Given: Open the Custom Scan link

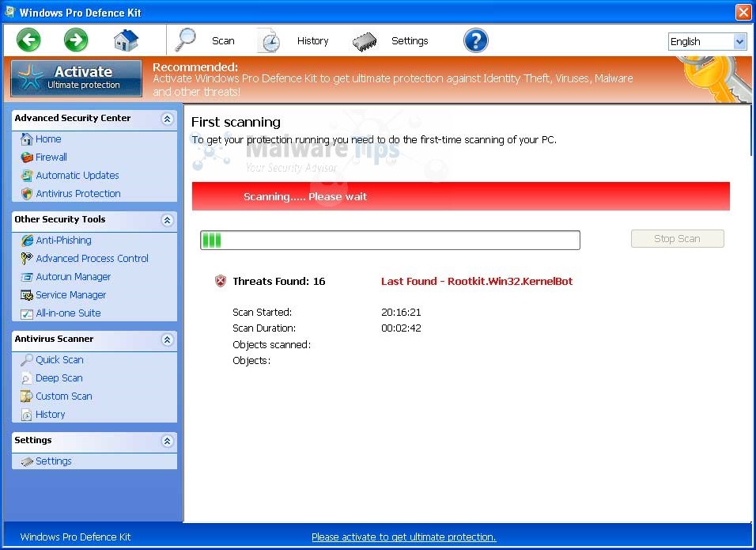Looking at the screenshot, I should coord(63,396).
